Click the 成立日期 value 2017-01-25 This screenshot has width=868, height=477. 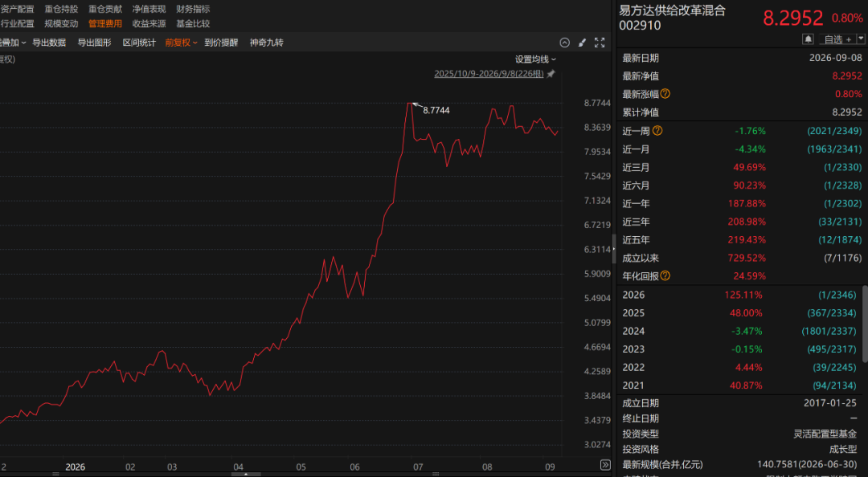point(829,403)
